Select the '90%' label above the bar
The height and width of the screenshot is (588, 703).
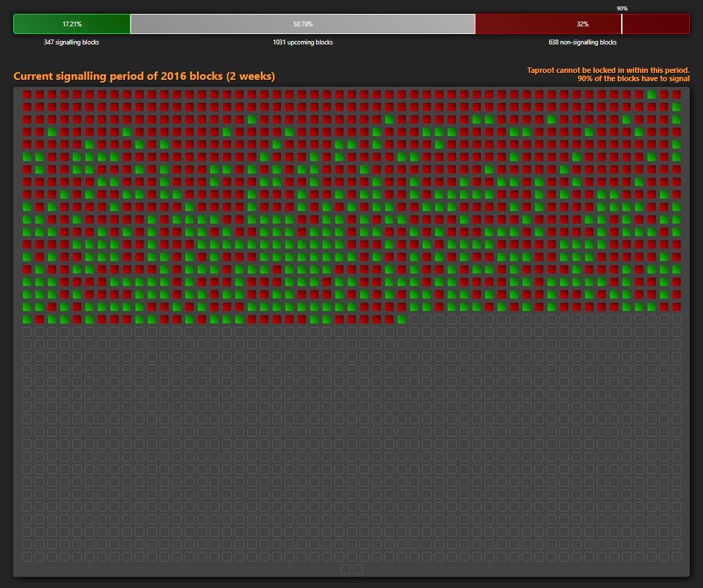622,8
